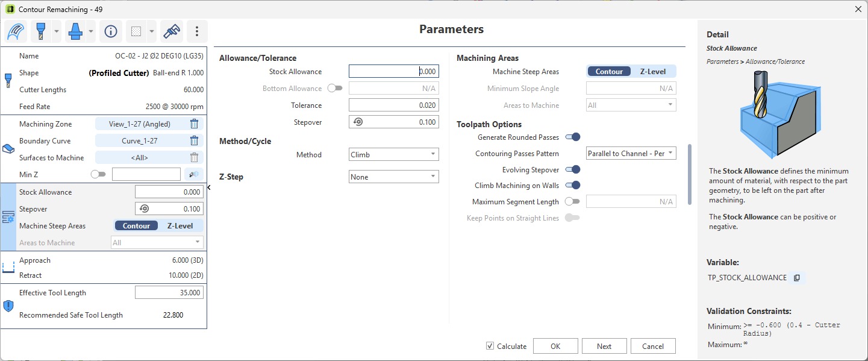Click the tool holder icon

[x=76, y=31]
